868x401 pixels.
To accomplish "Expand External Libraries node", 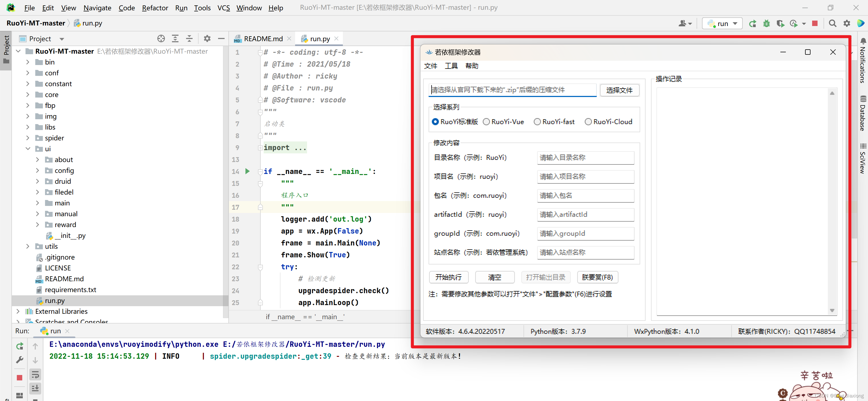I will tap(18, 311).
